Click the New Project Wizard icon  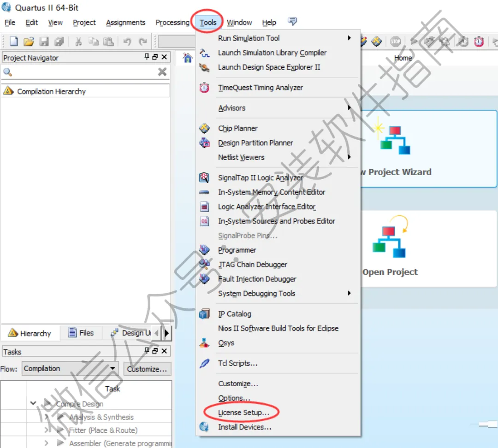pyautogui.click(x=391, y=136)
